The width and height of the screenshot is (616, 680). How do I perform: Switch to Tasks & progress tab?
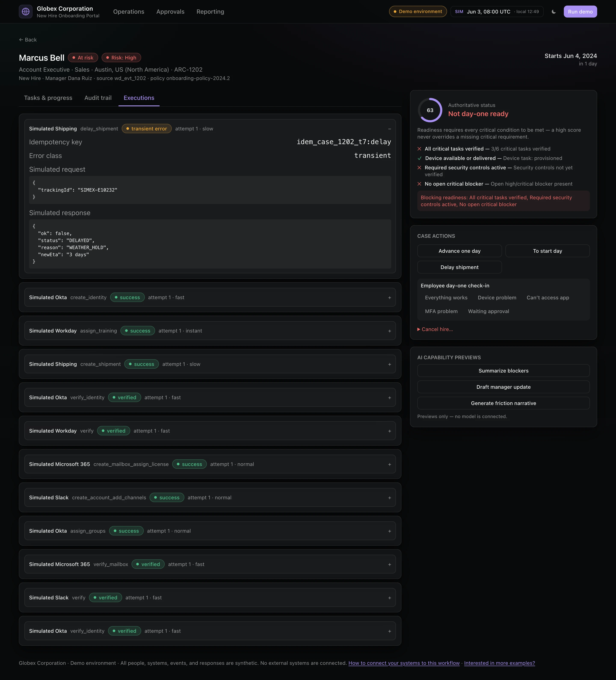point(48,98)
